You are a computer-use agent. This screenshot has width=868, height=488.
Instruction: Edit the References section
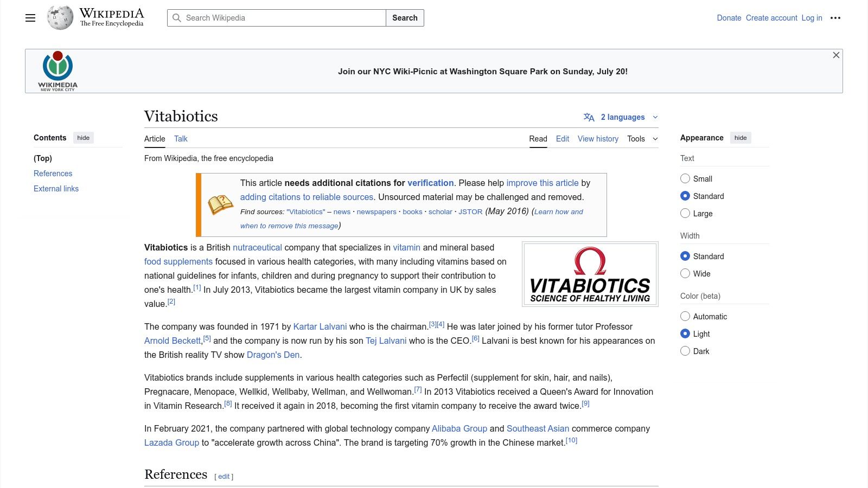[x=224, y=477]
